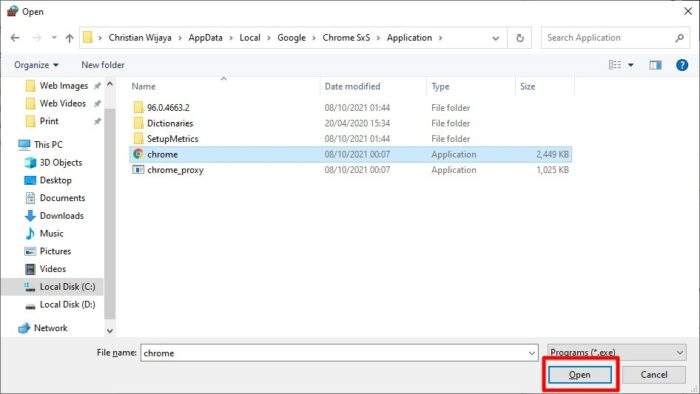Open recent pages dropdown beside Forward
The width and height of the screenshot is (700, 394).
54,38
